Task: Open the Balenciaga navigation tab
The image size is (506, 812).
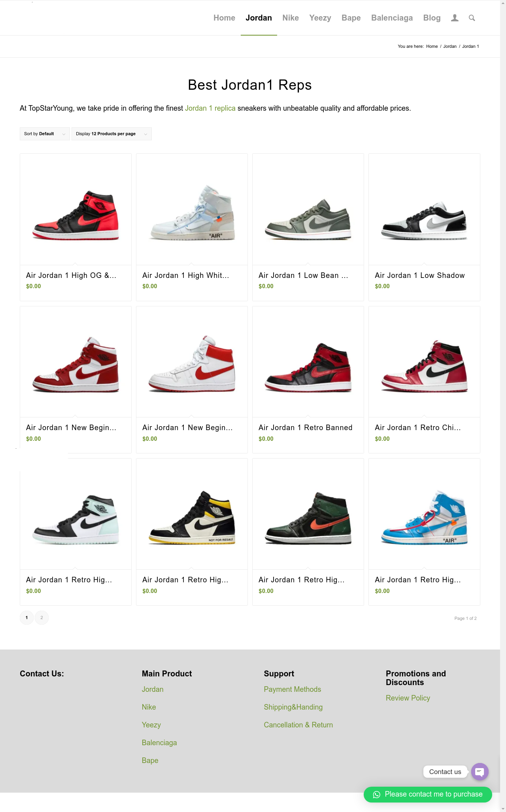Action: click(392, 18)
